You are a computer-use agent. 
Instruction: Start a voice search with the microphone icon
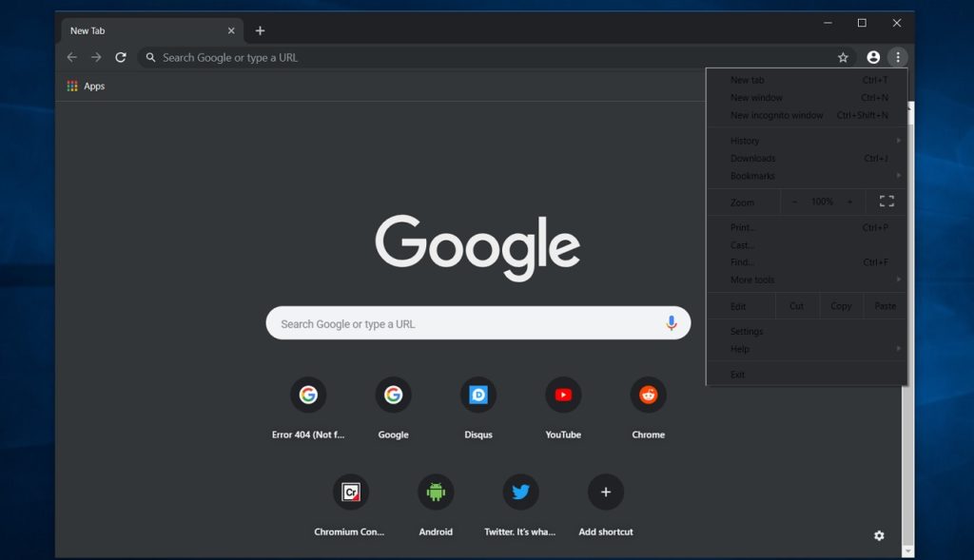672,323
